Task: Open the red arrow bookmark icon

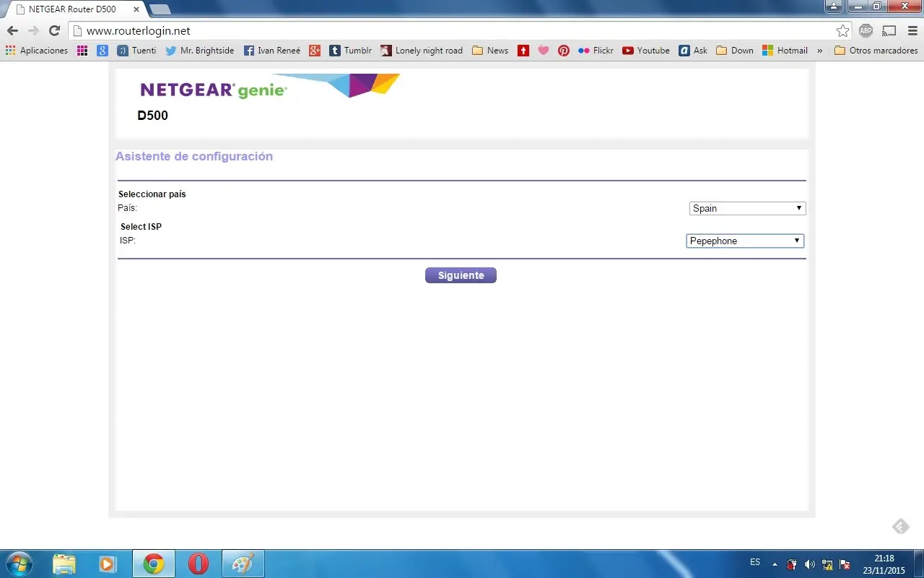Action: click(523, 51)
